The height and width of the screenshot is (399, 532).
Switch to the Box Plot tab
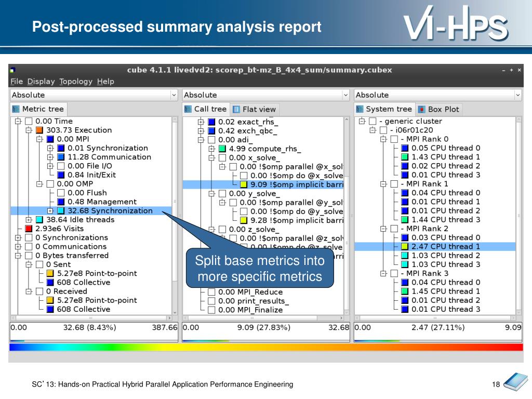[439, 109]
